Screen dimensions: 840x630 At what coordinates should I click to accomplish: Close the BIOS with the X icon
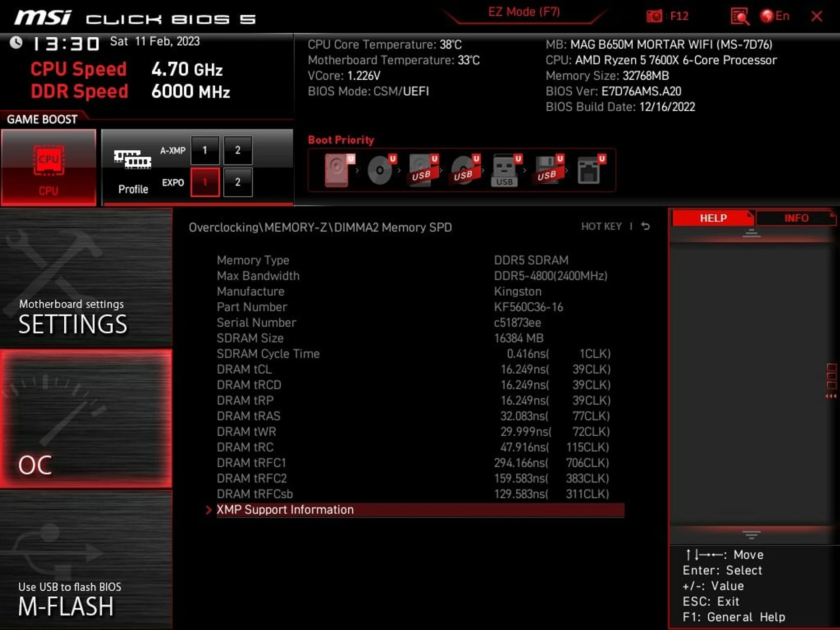coord(816,17)
